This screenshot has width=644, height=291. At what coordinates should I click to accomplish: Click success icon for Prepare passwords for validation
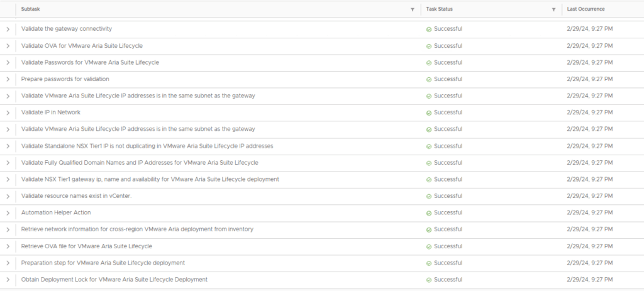tap(429, 80)
